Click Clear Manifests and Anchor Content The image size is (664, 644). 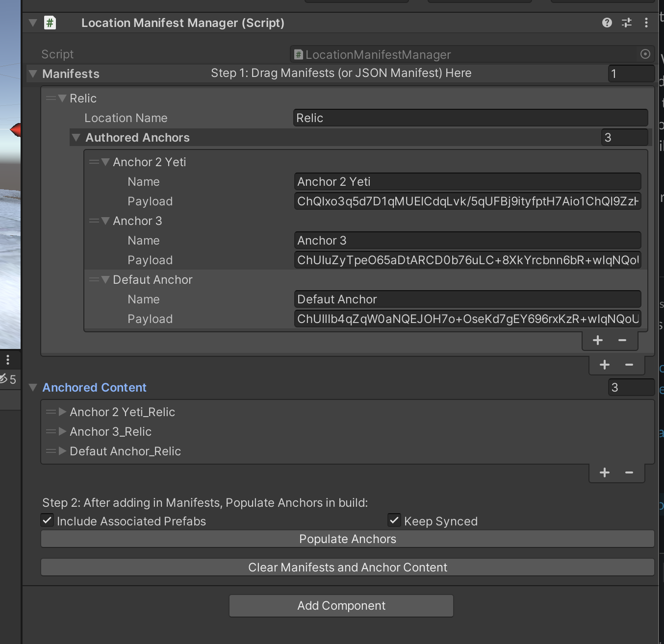click(x=348, y=568)
